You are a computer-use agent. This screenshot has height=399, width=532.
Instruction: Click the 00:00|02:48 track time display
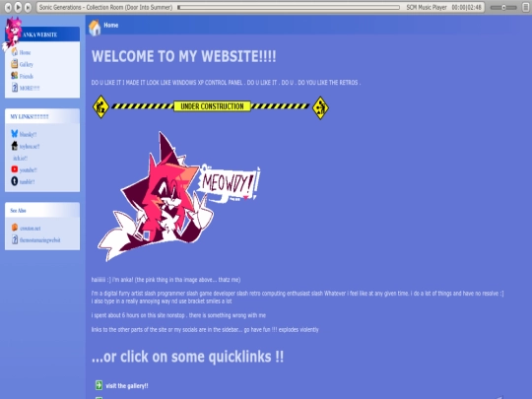[x=466, y=7]
